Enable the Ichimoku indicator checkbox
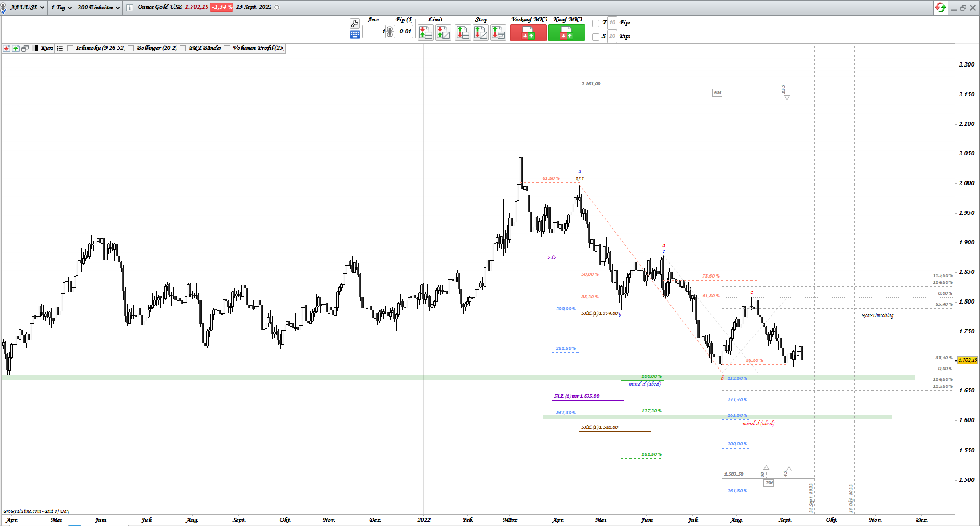Screen dimensions: 980x526 tap(70, 48)
